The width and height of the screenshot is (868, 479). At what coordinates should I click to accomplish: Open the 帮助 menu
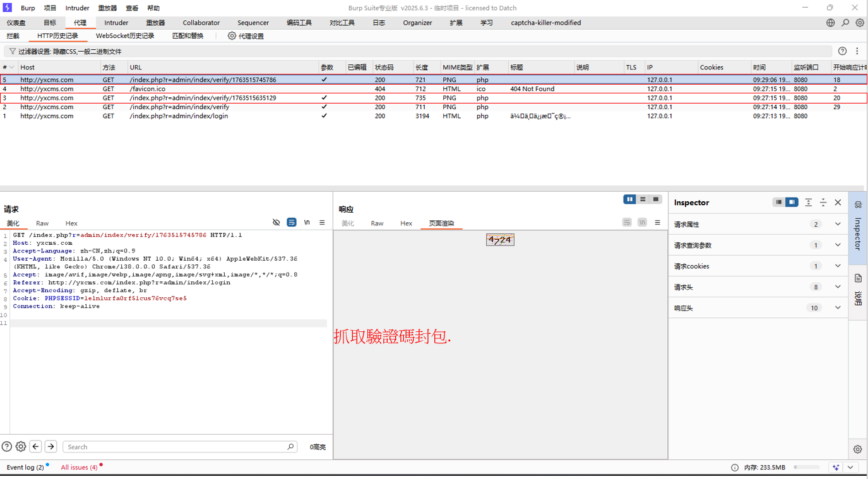(x=153, y=8)
